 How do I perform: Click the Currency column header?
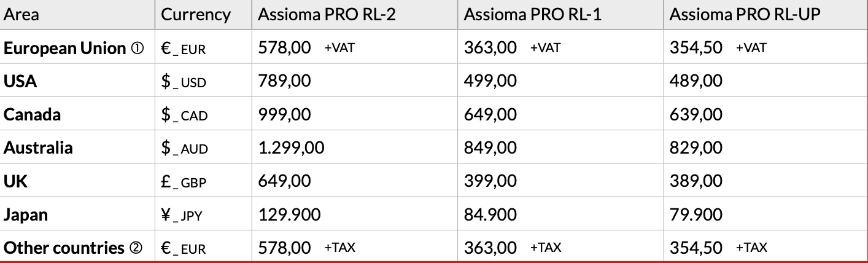click(x=196, y=15)
